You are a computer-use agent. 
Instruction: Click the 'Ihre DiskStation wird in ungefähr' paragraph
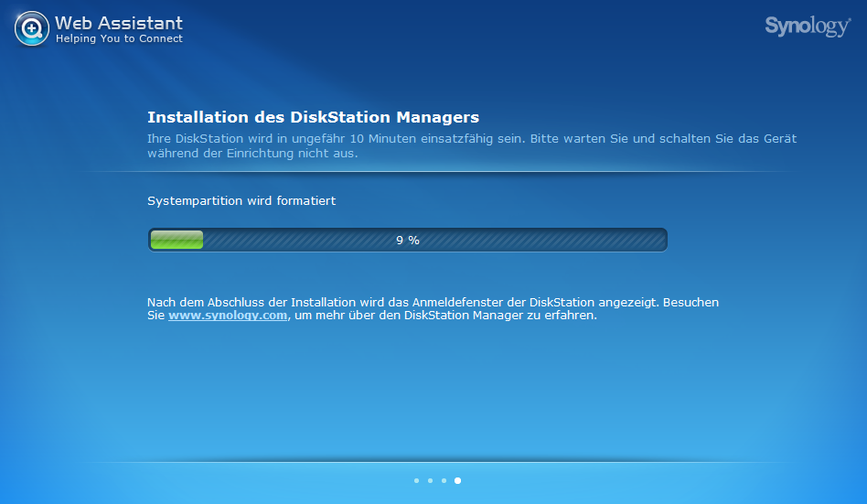click(472, 146)
